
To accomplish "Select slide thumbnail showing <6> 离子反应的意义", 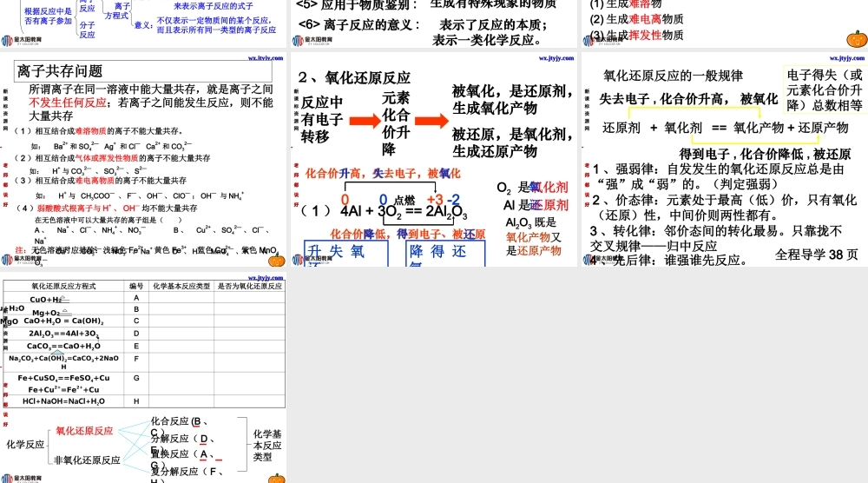I will 434,23.
